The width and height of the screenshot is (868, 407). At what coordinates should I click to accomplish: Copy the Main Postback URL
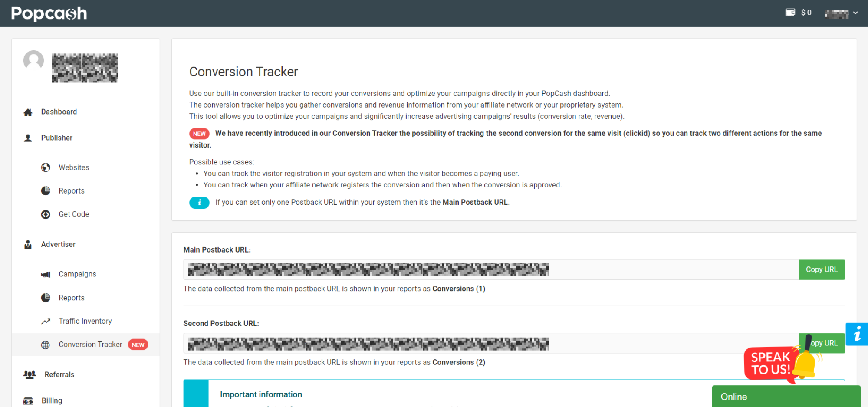click(x=822, y=270)
